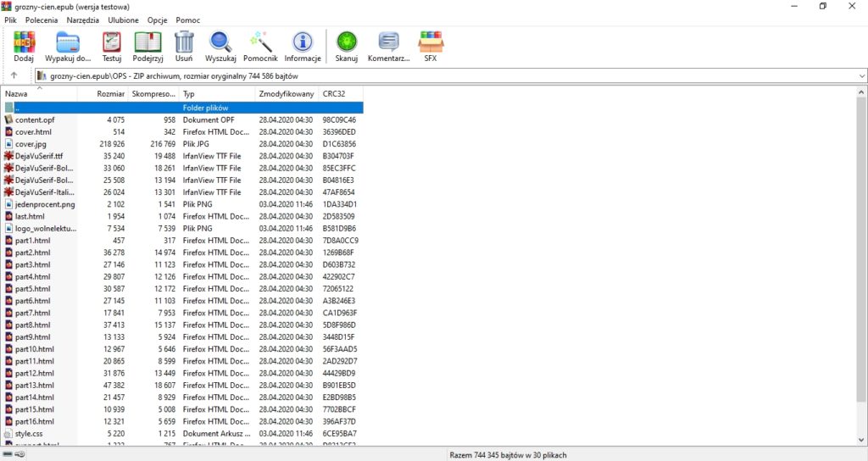Open Wypakuj do extract tool
The height and width of the screenshot is (461, 868).
point(68,47)
